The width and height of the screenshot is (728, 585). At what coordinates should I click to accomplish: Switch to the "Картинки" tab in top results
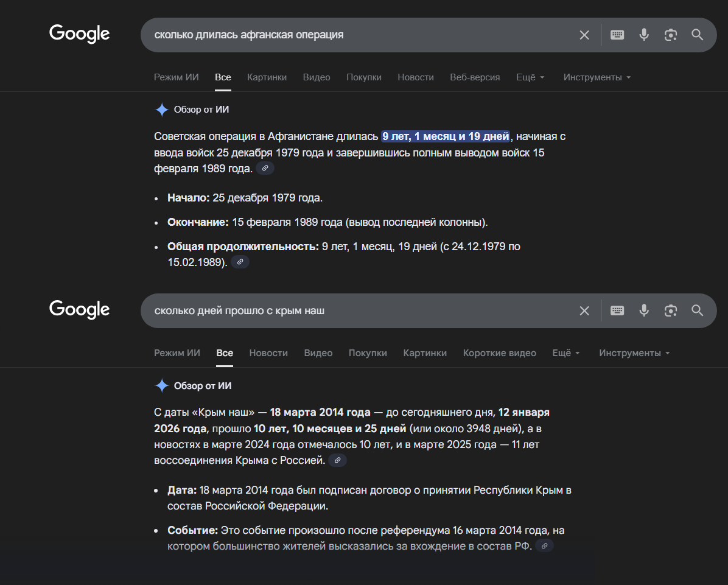click(x=267, y=77)
